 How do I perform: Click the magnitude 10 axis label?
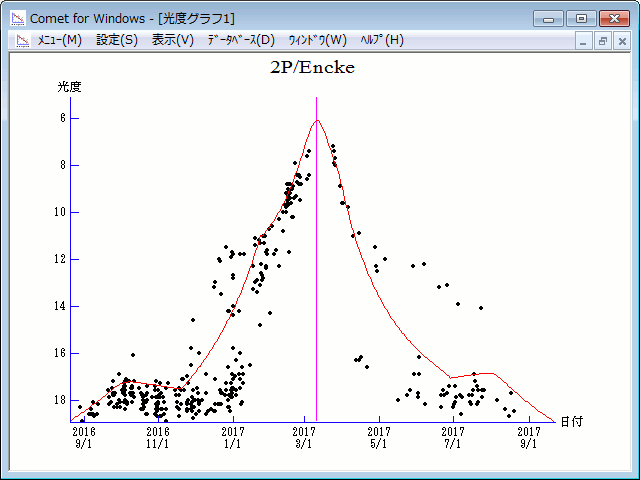point(60,212)
